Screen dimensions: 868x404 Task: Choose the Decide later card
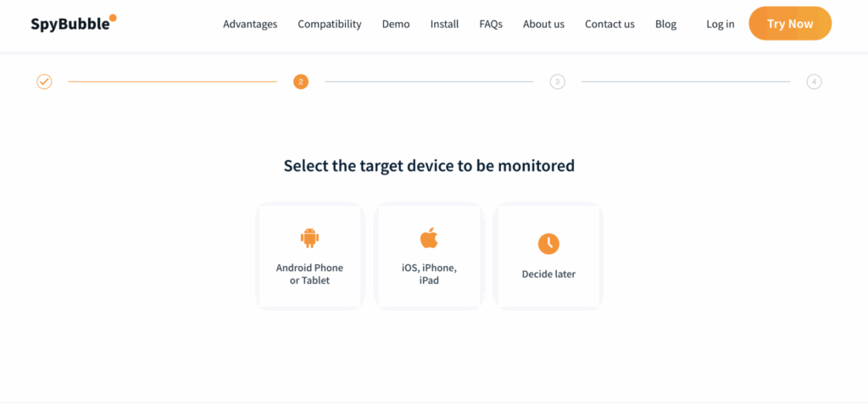pos(548,256)
